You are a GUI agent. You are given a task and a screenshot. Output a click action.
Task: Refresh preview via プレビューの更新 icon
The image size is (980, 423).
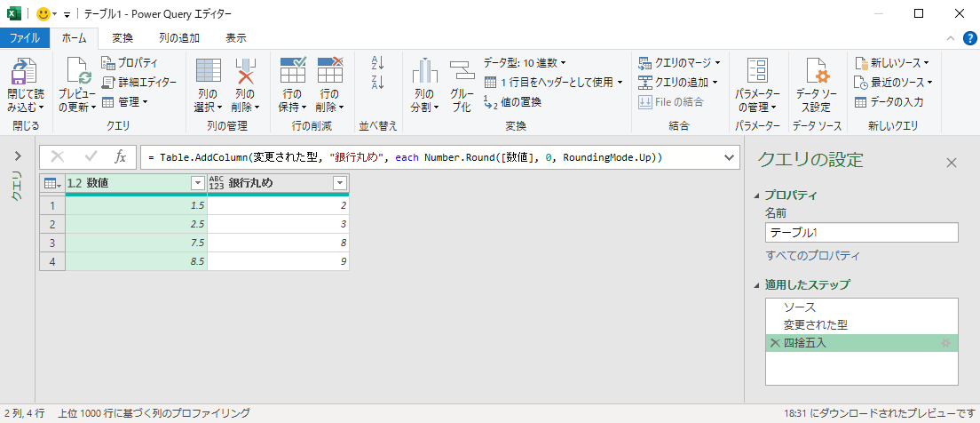point(79,70)
